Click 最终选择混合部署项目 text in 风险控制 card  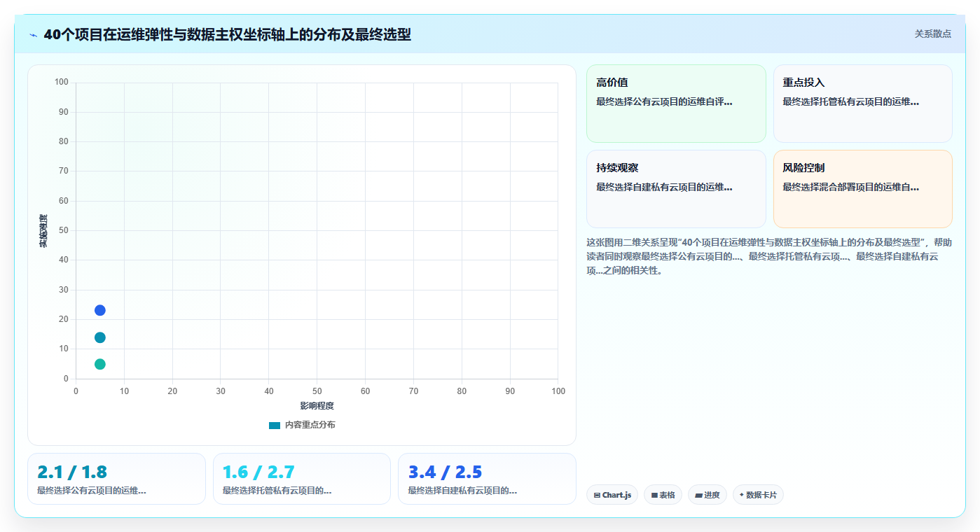point(850,187)
